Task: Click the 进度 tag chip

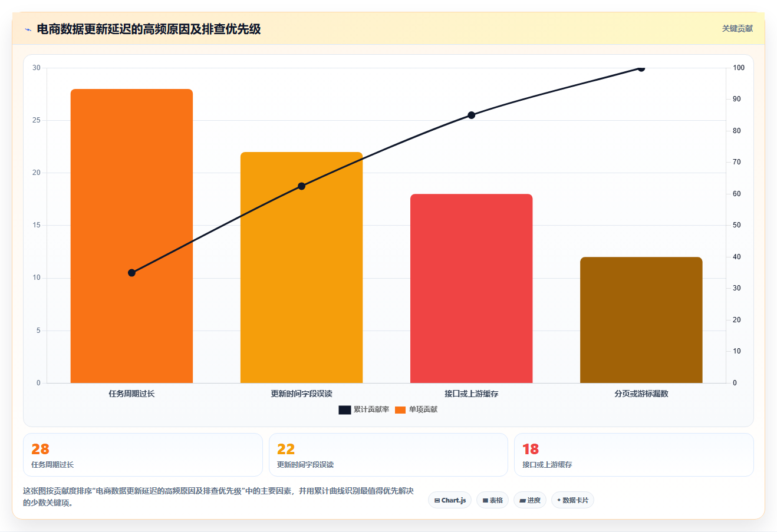Action: click(x=530, y=500)
